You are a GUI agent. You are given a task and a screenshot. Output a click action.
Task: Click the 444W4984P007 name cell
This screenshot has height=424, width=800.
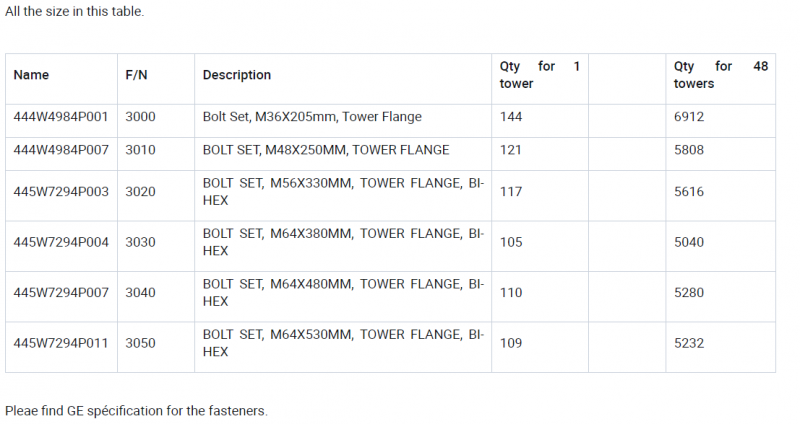pyautogui.click(x=60, y=150)
